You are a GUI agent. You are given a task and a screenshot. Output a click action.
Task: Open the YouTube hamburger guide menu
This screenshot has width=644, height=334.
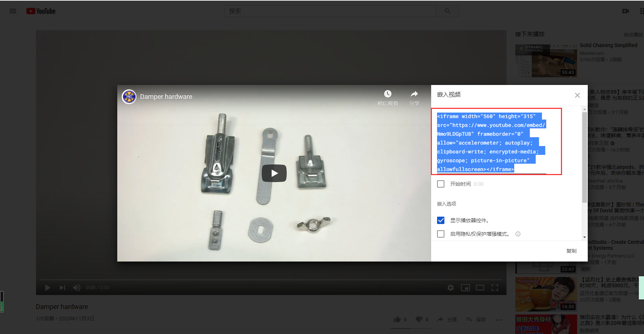(13, 11)
